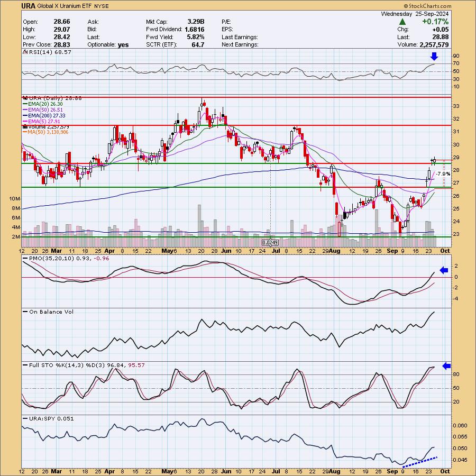This screenshot has width=476, height=476.
Task: Click the RSI(14) 68.57 indicator label
Action: (50, 52)
